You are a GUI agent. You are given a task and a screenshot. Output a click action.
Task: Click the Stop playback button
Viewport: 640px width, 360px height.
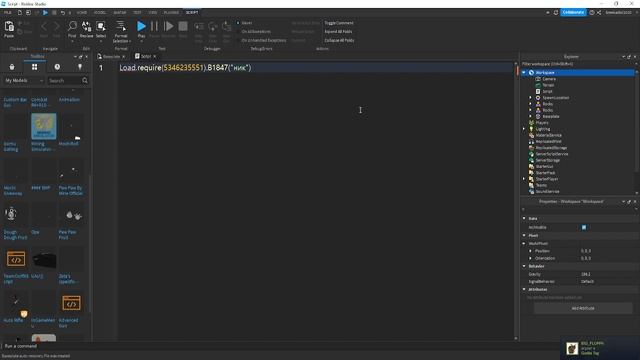[x=183, y=27]
